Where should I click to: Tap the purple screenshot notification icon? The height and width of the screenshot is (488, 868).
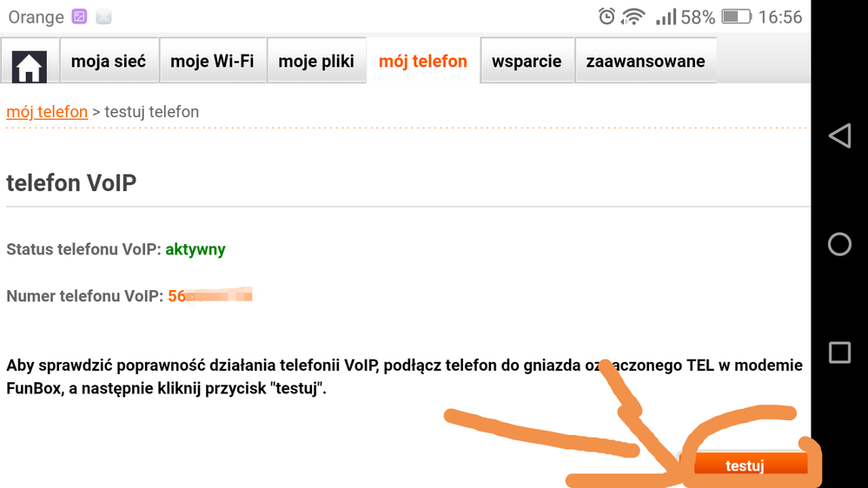[79, 16]
